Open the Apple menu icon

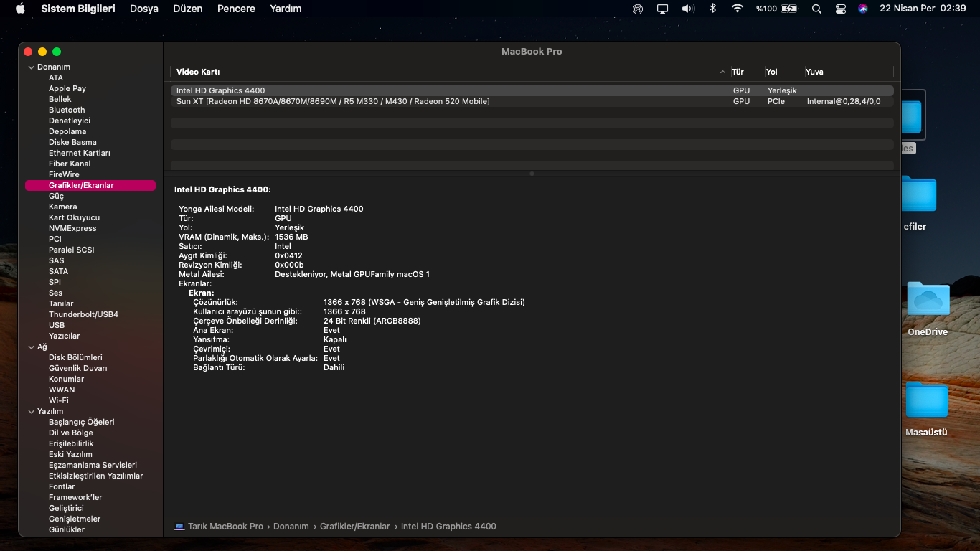pos(20,9)
